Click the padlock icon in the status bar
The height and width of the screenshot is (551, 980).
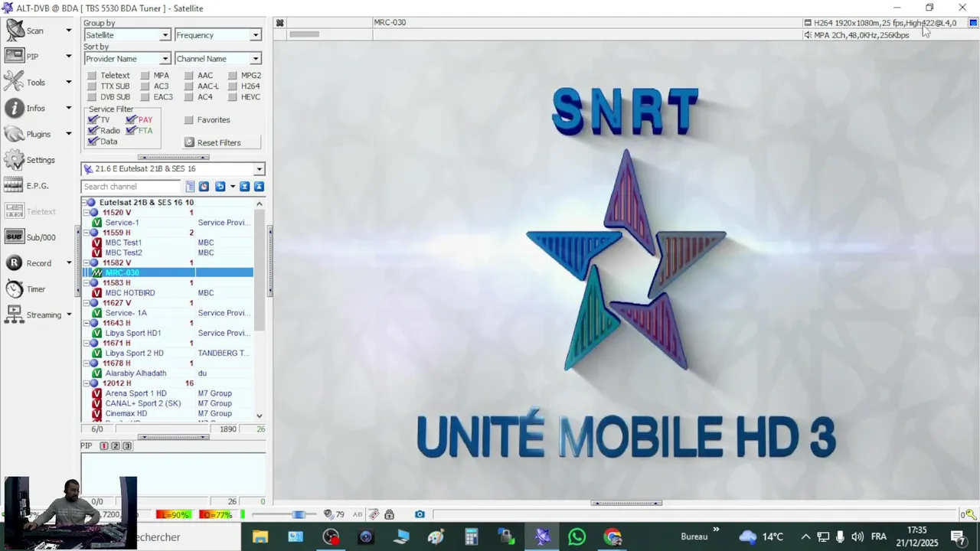click(x=389, y=514)
